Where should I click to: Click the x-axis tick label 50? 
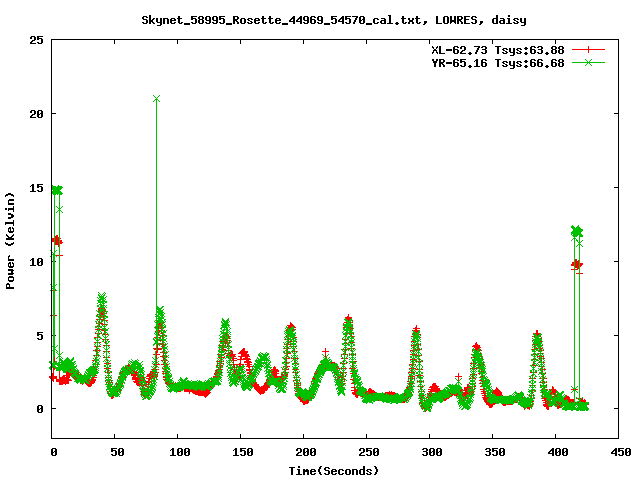pos(117,452)
